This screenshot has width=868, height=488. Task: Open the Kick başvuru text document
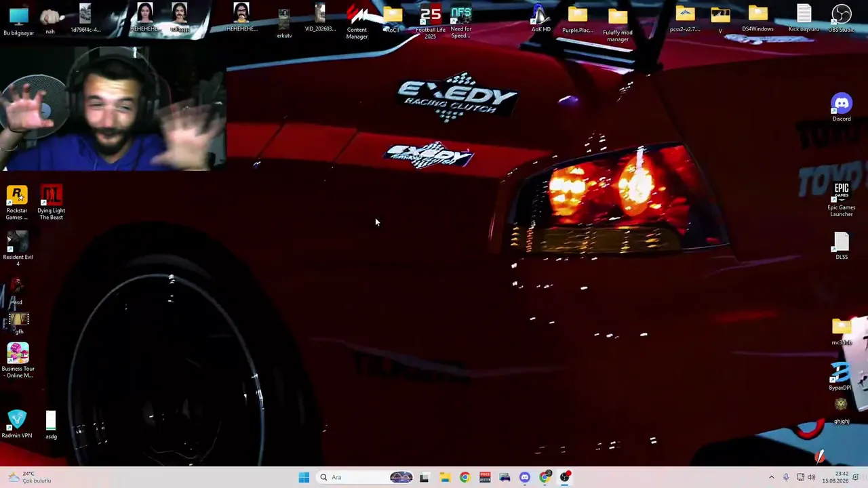point(804,18)
